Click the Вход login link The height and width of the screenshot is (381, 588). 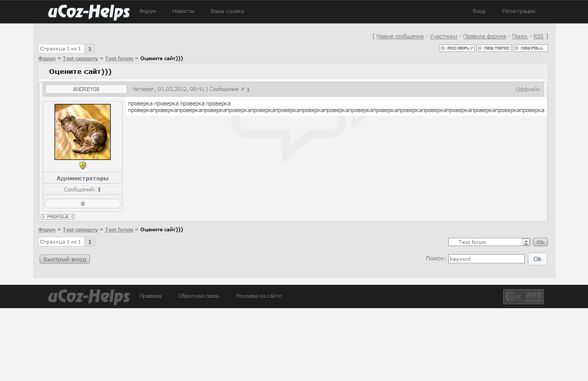(479, 11)
